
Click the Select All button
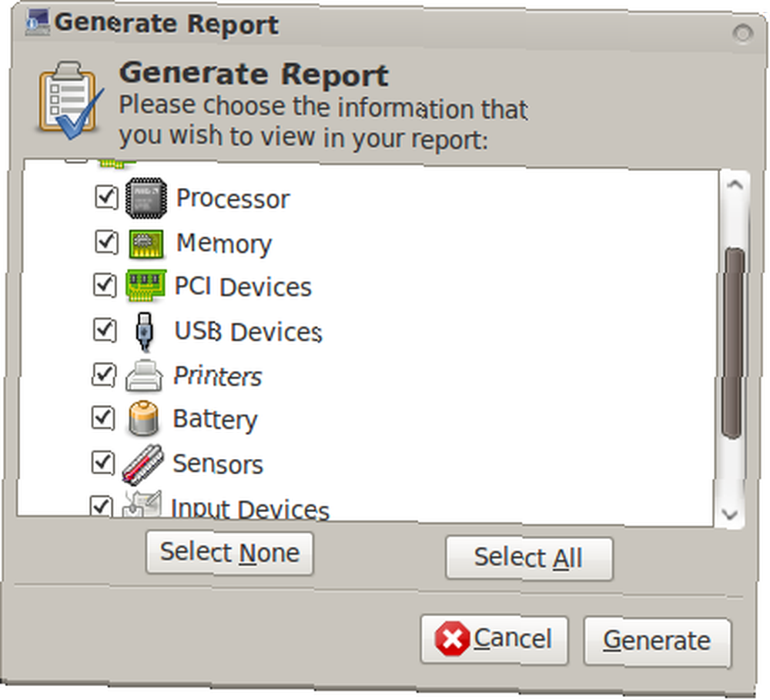click(529, 558)
